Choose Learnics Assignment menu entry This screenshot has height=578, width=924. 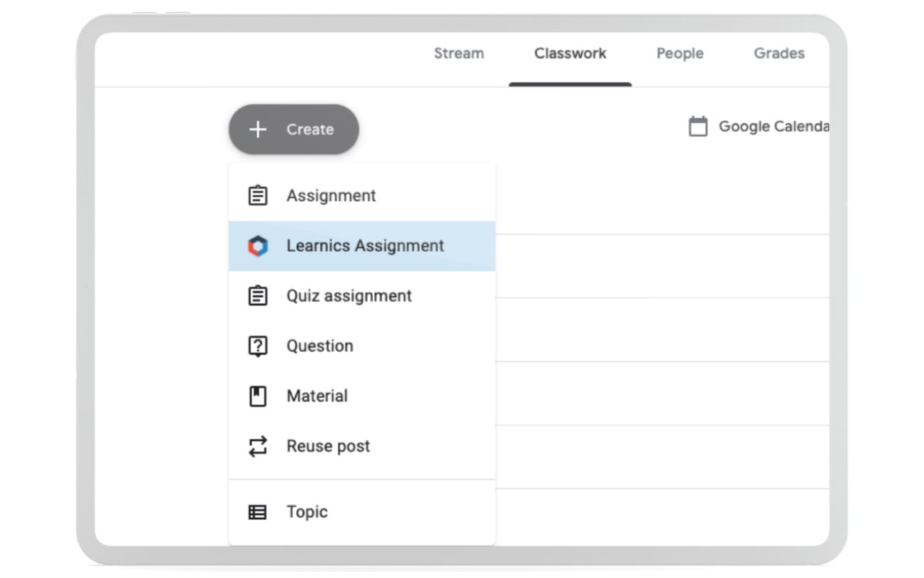point(362,246)
